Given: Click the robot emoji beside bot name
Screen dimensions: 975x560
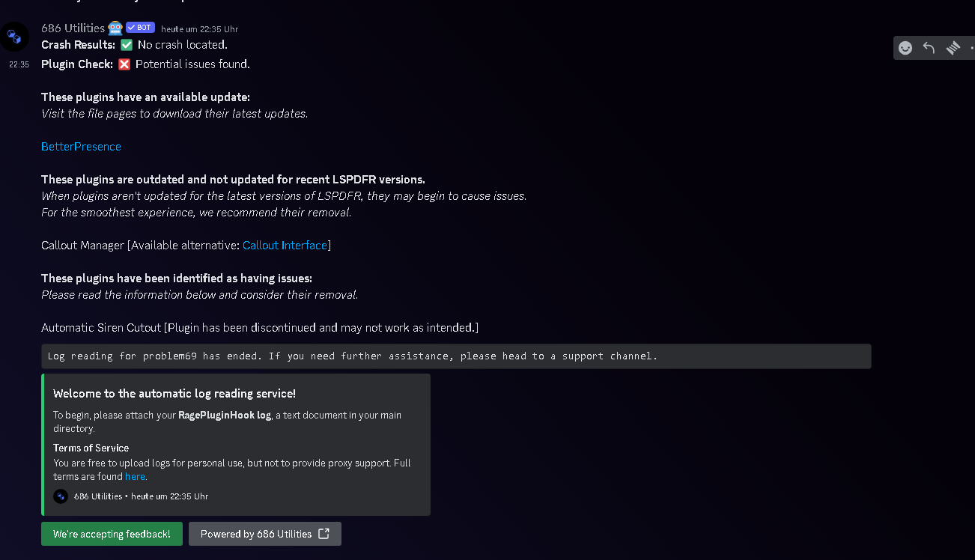Looking at the screenshot, I should pyautogui.click(x=115, y=28).
